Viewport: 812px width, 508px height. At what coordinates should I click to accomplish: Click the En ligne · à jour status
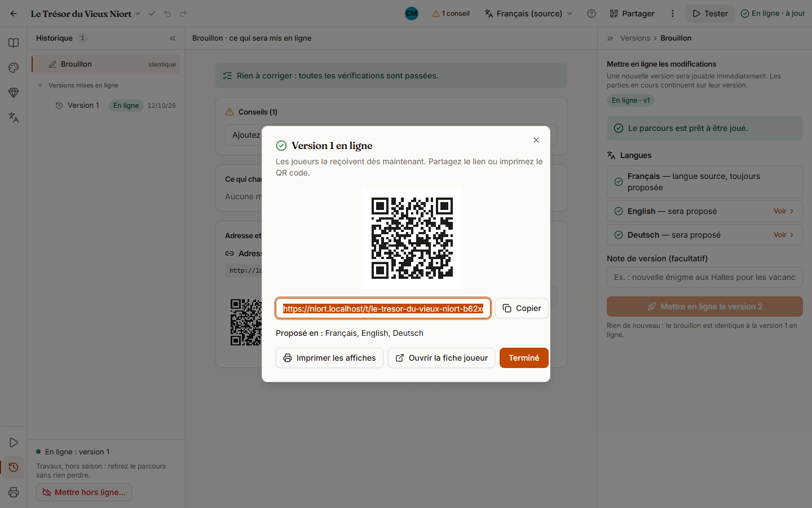click(773, 14)
